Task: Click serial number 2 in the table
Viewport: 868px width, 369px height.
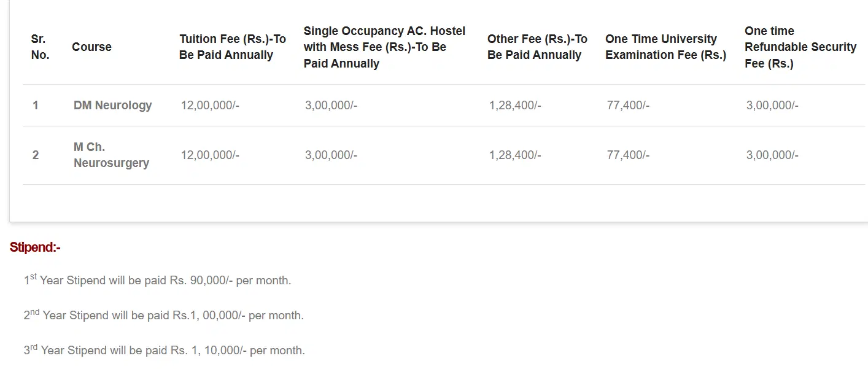Action: 36,155
